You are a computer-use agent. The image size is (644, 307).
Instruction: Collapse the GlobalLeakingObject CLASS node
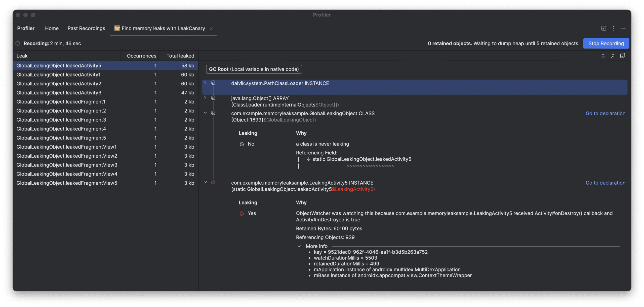[x=205, y=113]
